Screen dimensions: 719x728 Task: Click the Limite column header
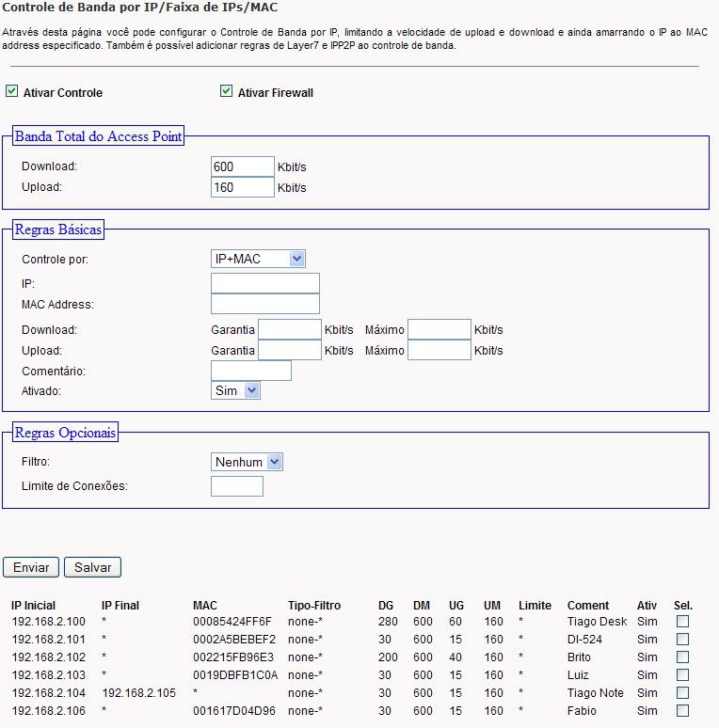pos(535,606)
